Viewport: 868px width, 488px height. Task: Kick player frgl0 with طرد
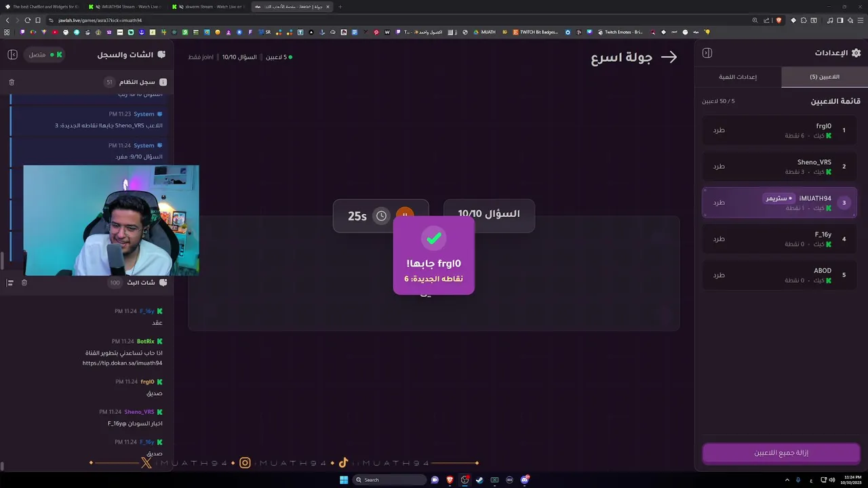(x=719, y=130)
